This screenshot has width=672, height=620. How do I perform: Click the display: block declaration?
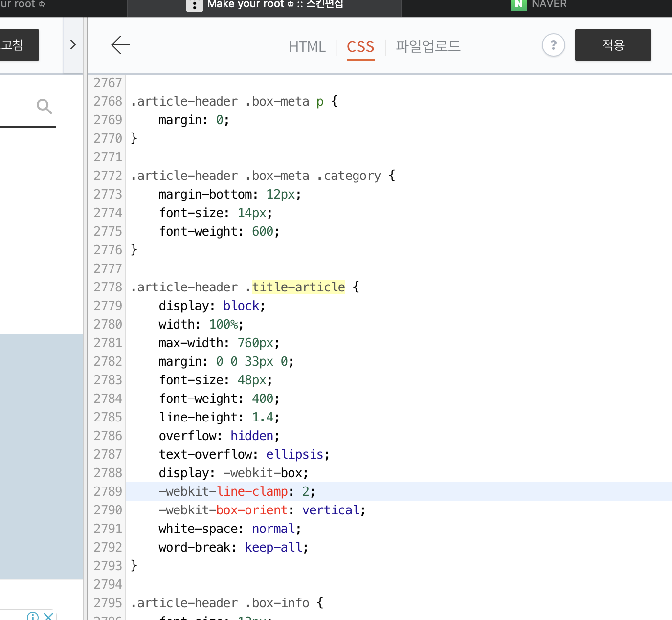(212, 306)
